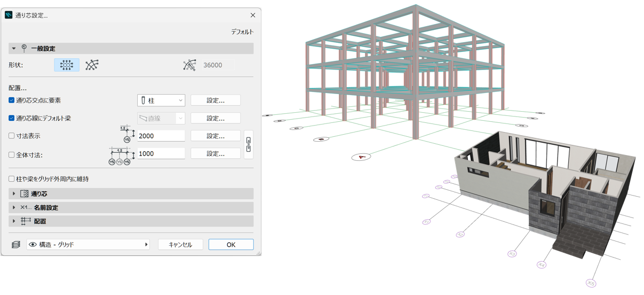Click the 通り芯 hatched panel icon
Viewport: 644px width, 295px height.
tap(25, 194)
